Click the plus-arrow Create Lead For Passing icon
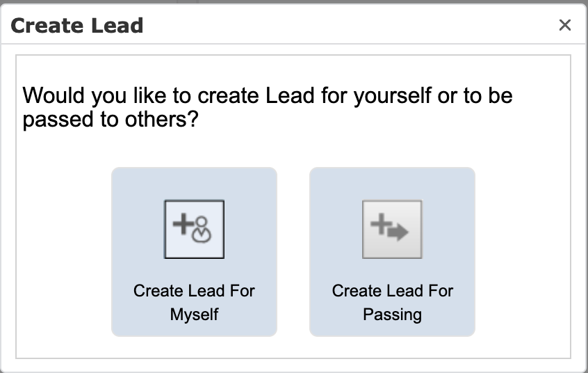 tap(392, 229)
